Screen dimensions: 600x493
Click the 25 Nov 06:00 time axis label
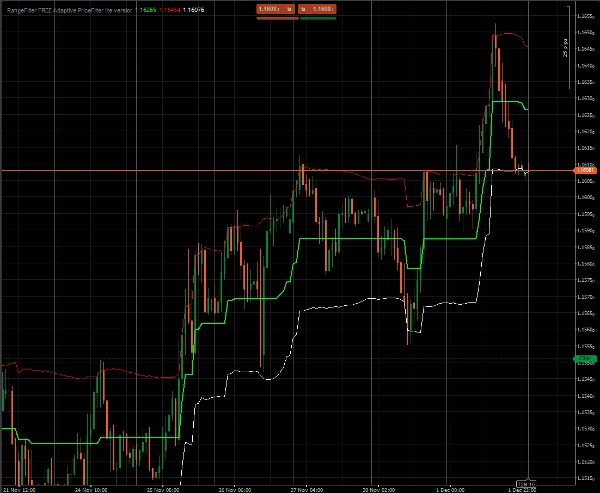coord(163,490)
